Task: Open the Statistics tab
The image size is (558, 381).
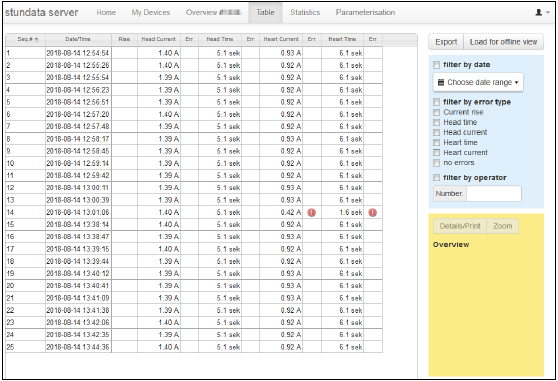Action: (x=305, y=12)
